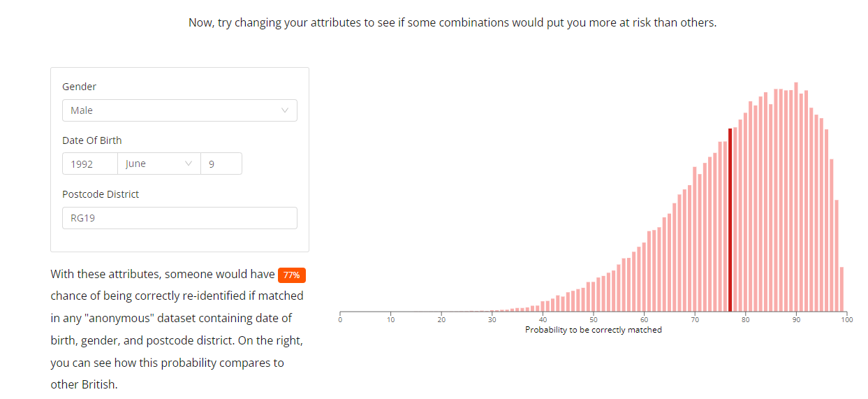Click the birth day field showing 9
Viewport: 868px width, 399px height.
[221, 164]
